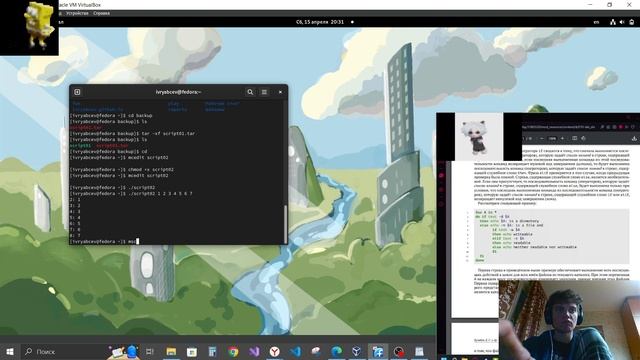Click GNOME power icon in top bar

pos(632,22)
